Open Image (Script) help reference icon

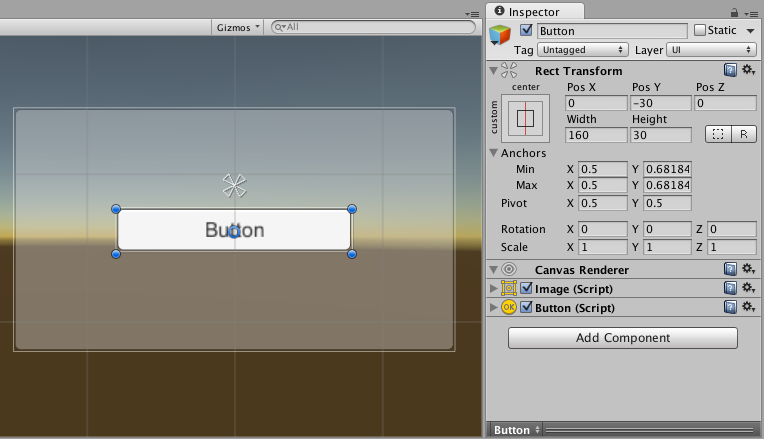(730, 288)
